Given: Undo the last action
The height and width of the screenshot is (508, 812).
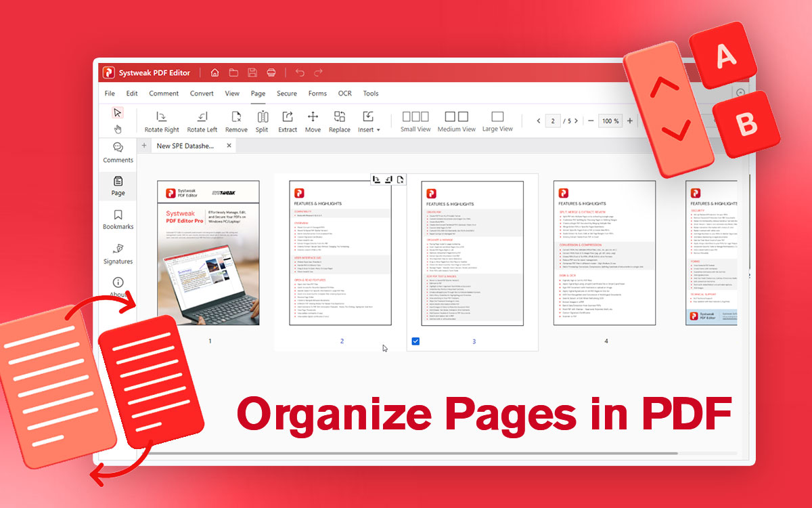Looking at the screenshot, I should click(x=300, y=72).
